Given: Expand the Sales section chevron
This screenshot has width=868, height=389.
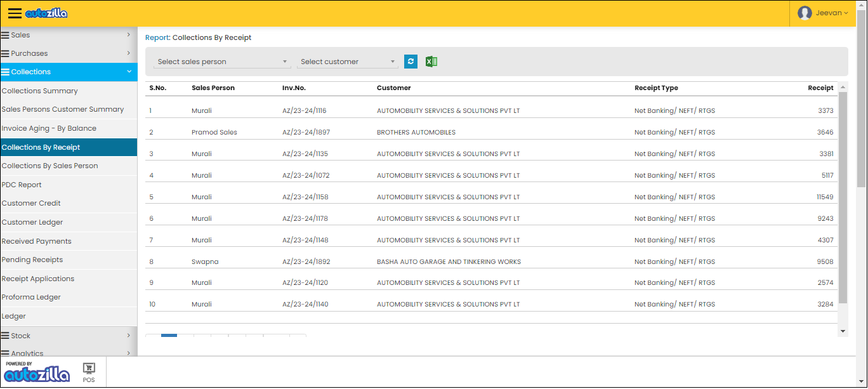Looking at the screenshot, I should tap(128, 35).
